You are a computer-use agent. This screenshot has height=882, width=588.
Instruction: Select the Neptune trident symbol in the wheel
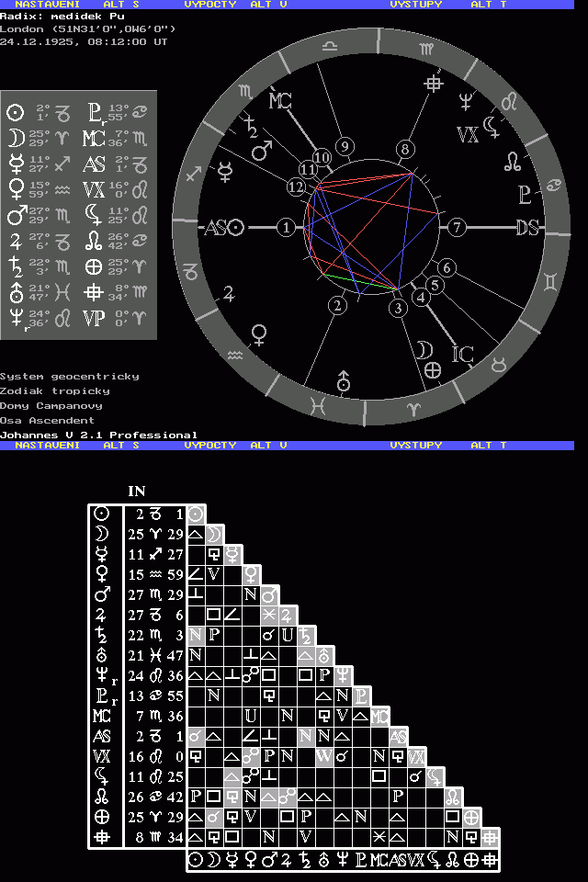coord(468,101)
